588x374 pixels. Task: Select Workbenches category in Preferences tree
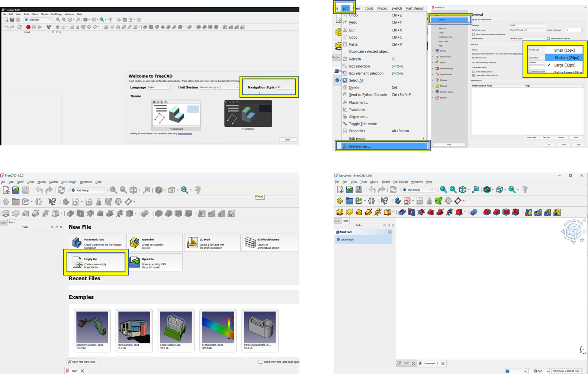click(x=446, y=57)
